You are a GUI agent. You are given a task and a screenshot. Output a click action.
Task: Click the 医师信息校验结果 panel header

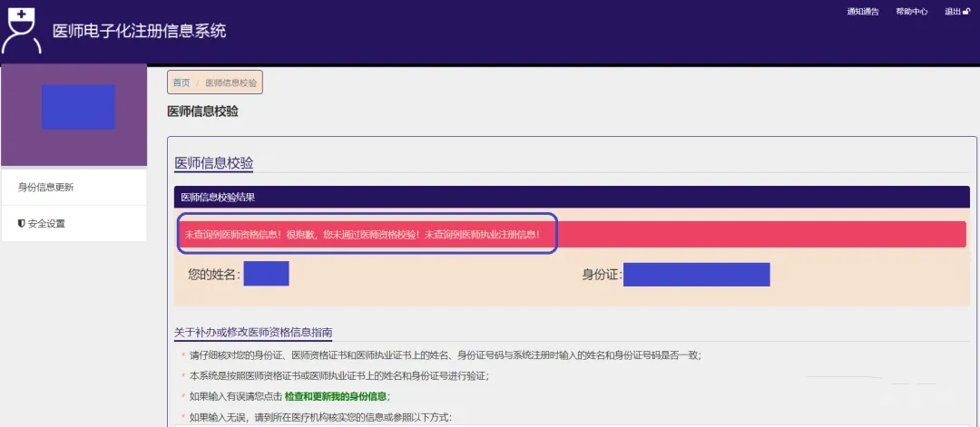[x=572, y=198]
